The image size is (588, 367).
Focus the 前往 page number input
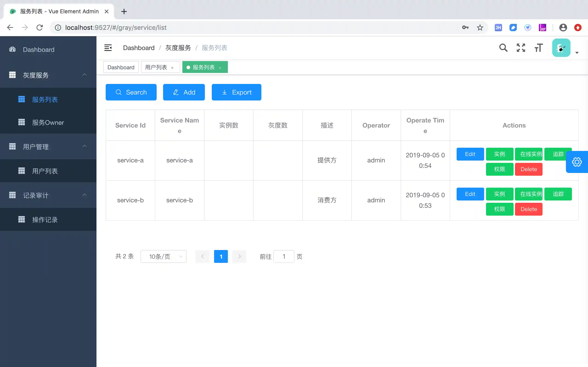[x=284, y=257]
